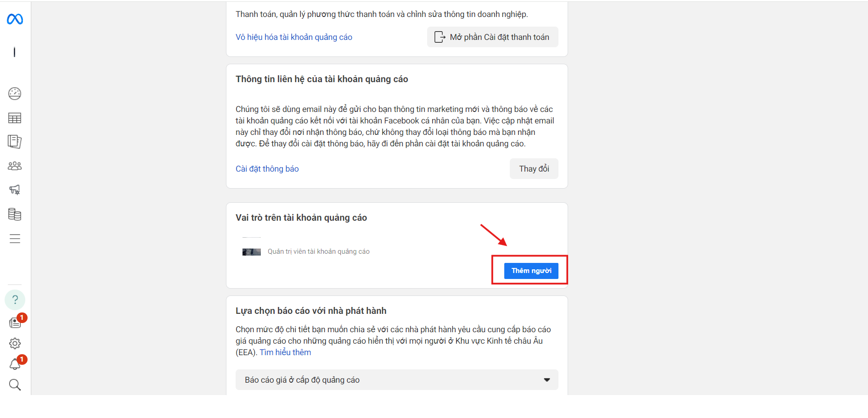The image size is (868, 418).
Task: Click the Tìm hiểu thêm link
Action: pos(285,352)
